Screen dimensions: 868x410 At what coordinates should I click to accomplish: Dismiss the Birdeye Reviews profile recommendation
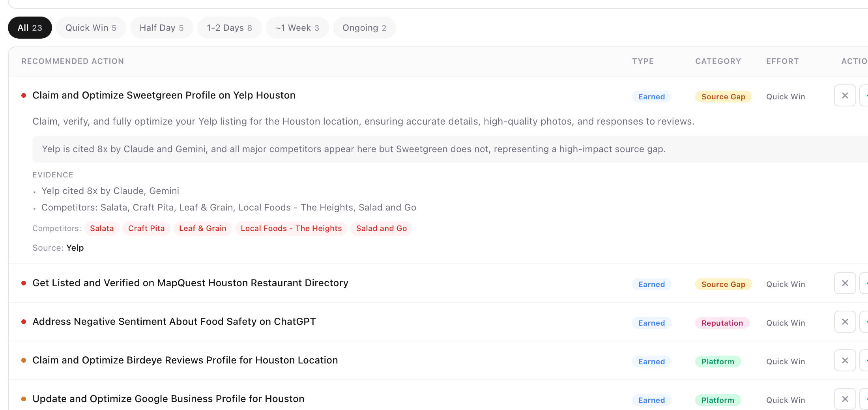(x=845, y=360)
